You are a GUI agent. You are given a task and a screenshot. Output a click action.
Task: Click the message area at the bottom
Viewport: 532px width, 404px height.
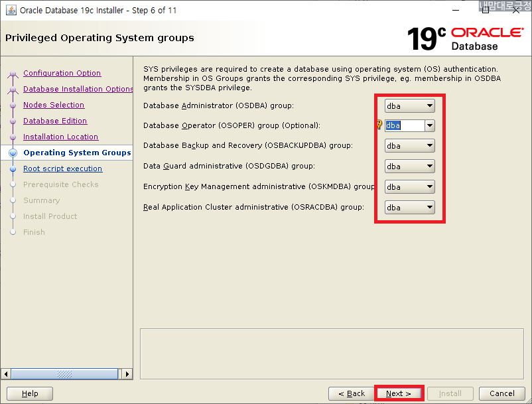(x=332, y=354)
